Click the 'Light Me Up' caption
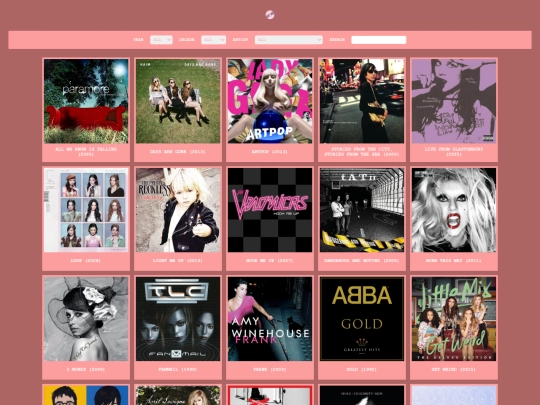Viewport: 540px width, 405px height. (178, 261)
